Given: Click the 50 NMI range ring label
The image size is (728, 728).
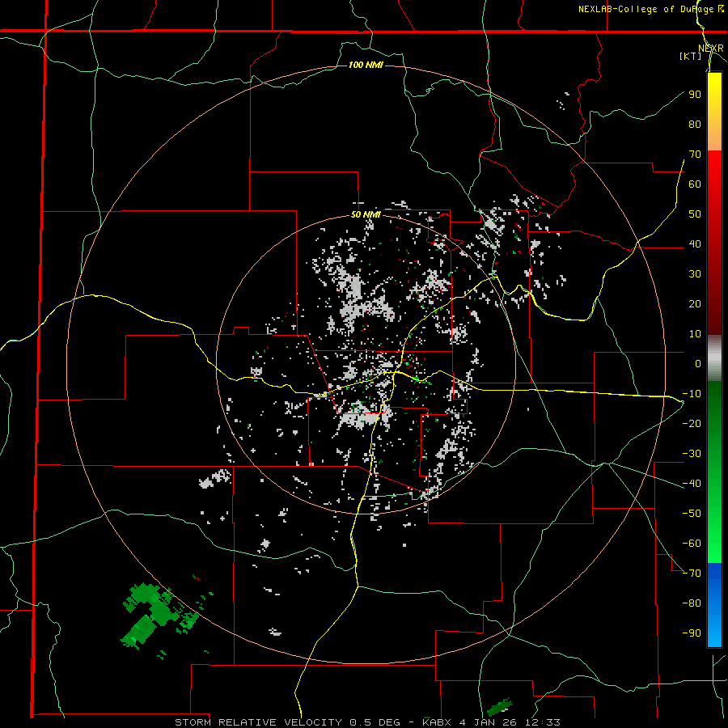Looking at the screenshot, I should (x=366, y=214).
